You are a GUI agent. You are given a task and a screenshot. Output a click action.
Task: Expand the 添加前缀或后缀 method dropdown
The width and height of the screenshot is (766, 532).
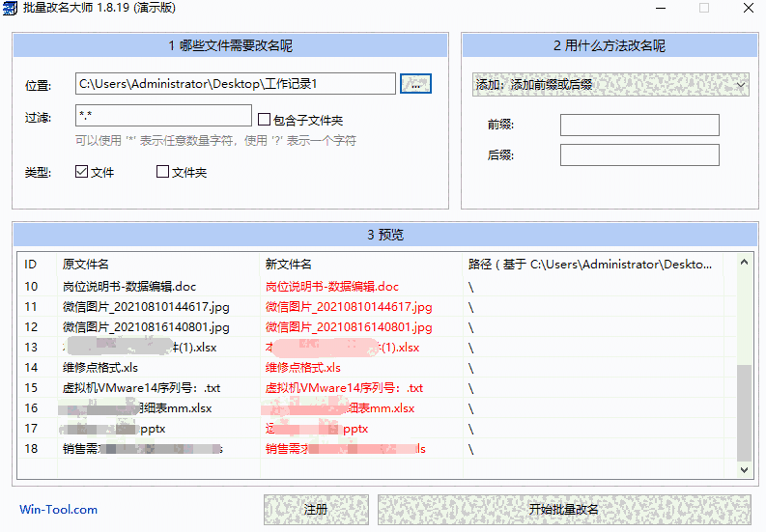coord(610,85)
